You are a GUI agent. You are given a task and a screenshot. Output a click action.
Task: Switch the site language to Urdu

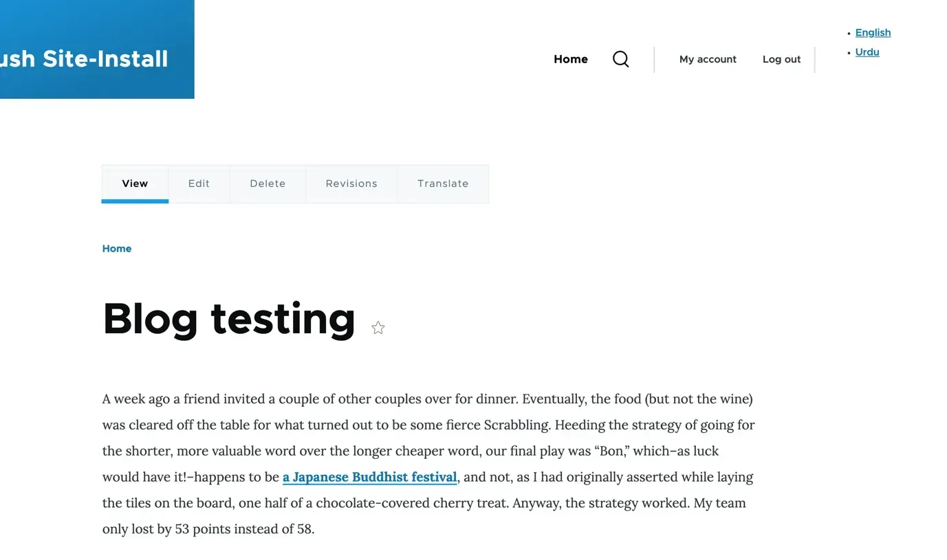click(x=867, y=52)
